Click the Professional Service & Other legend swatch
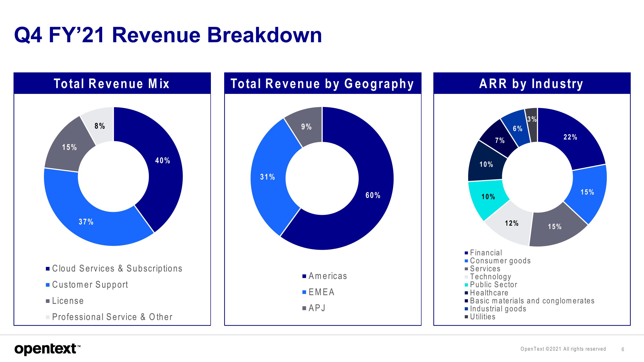The image size is (644, 362). point(48,317)
